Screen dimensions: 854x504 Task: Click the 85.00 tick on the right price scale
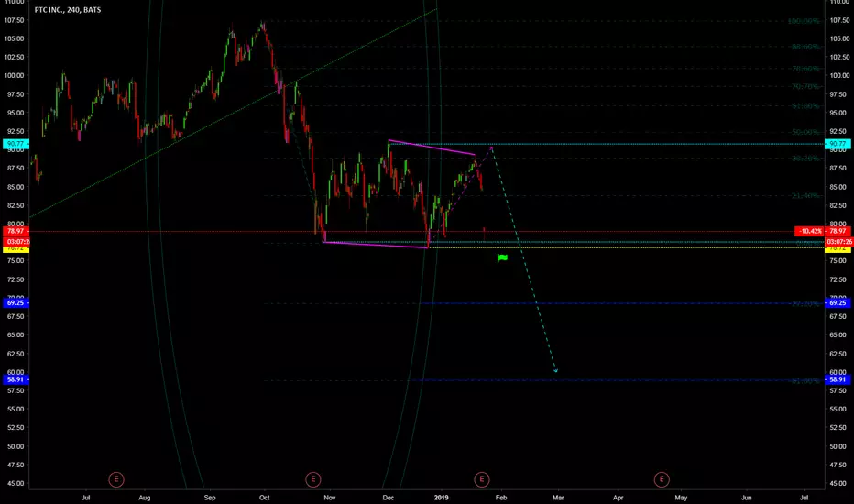tap(839, 187)
